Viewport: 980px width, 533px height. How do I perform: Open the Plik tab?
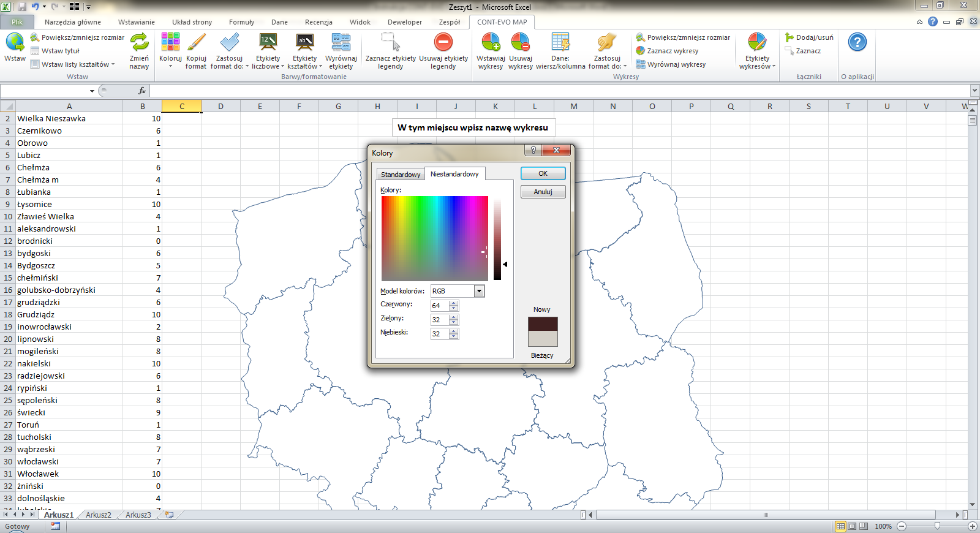[17, 22]
